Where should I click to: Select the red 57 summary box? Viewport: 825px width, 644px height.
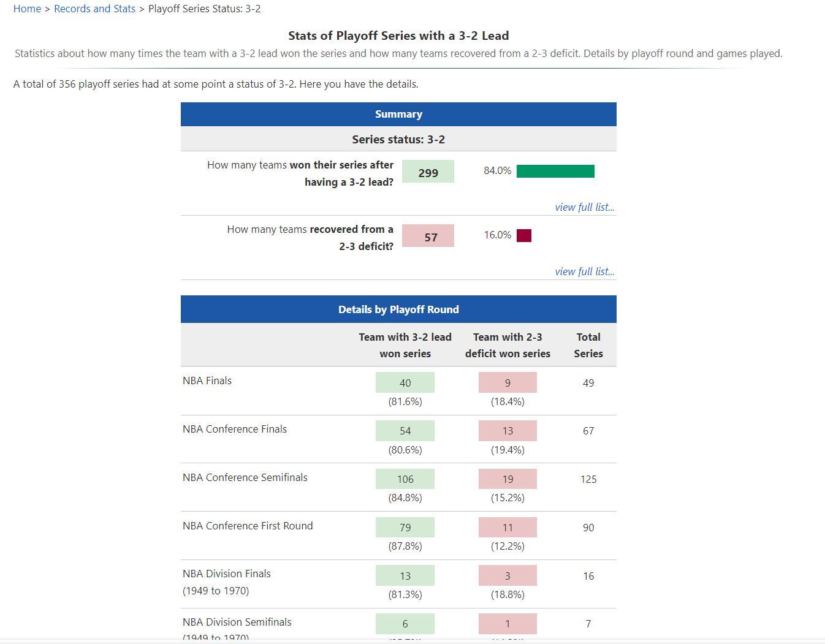click(x=428, y=236)
